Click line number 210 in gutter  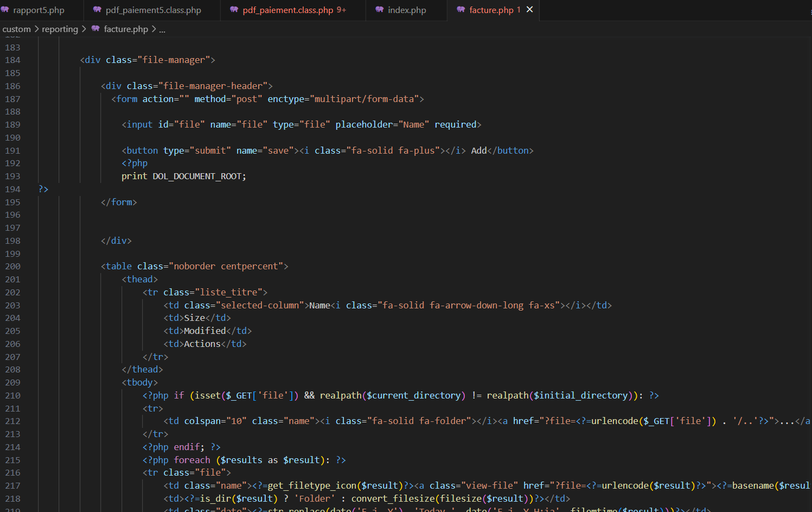click(12, 396)
